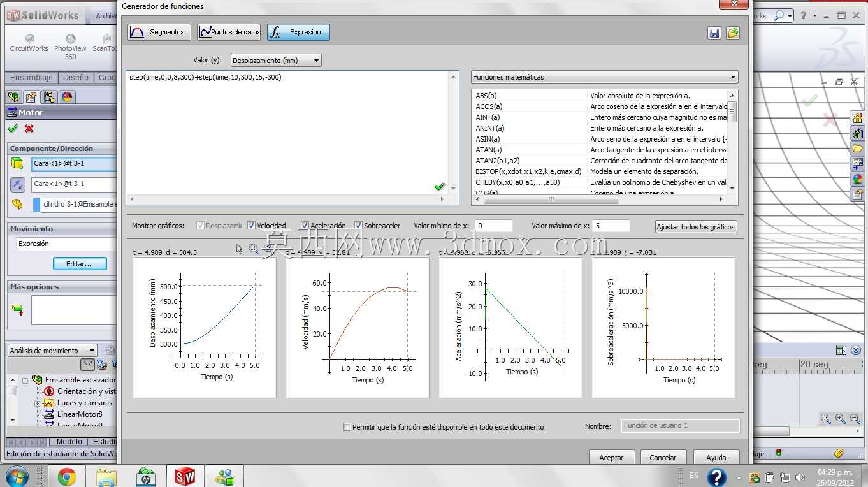Click inside the step expression text box
This screenshot has height=487, width=868.
tap(288, 133)
